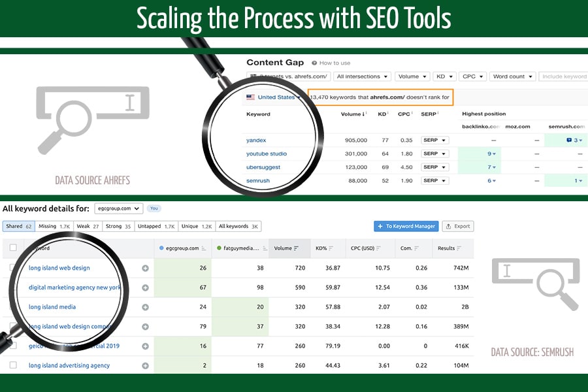Expand semrush.com position 1 for semrush row

[578, 181]
